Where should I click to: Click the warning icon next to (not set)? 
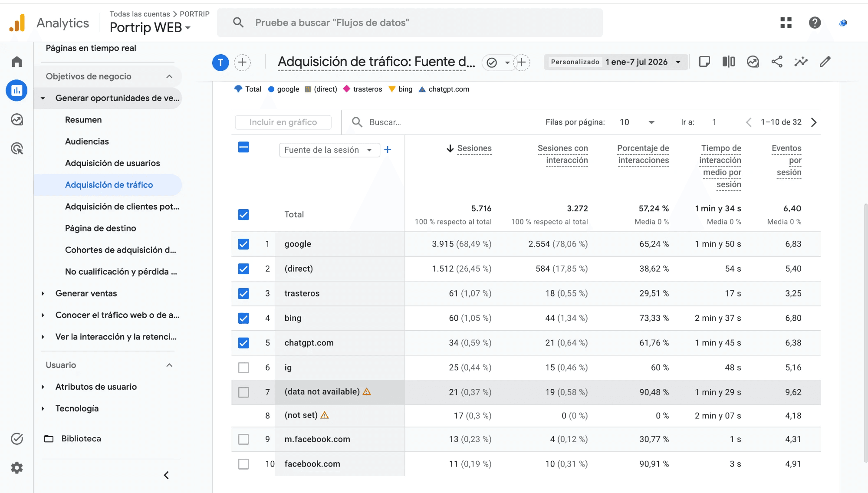click(325, 415)
